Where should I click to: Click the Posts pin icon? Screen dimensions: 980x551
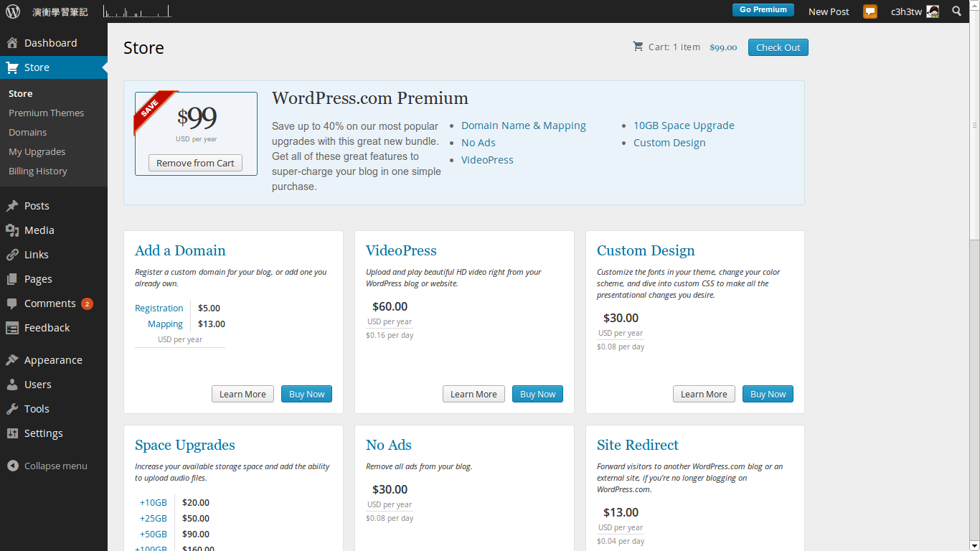12,206
